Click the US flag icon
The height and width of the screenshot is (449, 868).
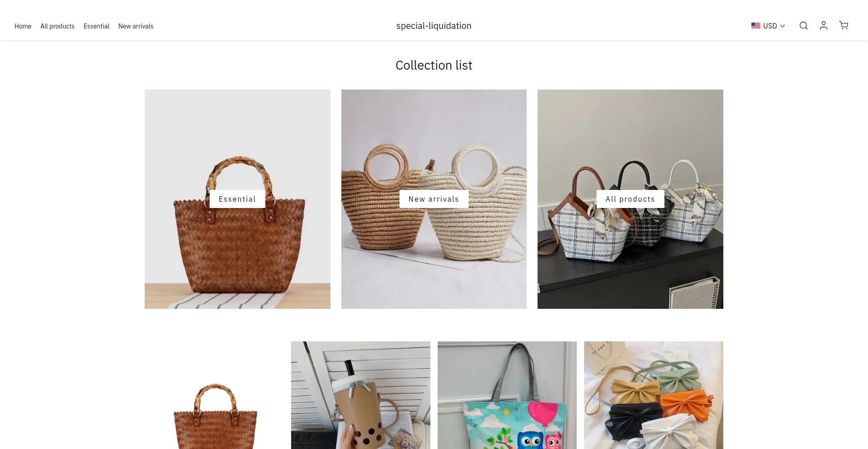(755, 26)
